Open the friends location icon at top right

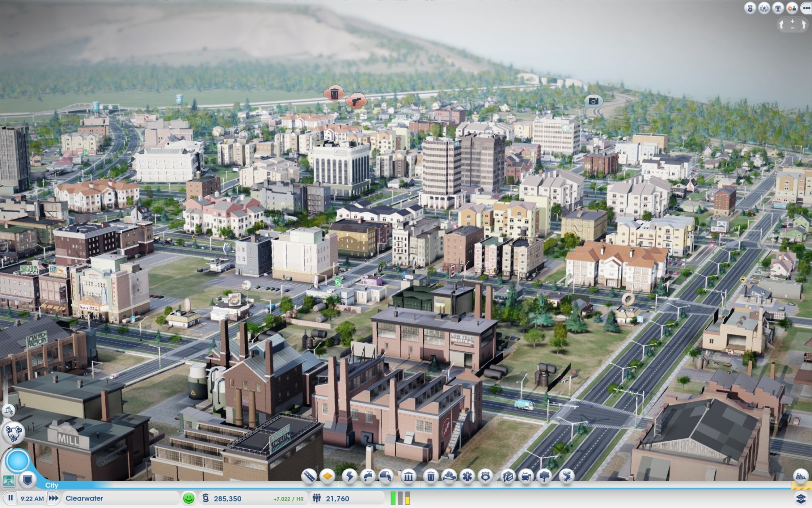click(x=792, y=8)
